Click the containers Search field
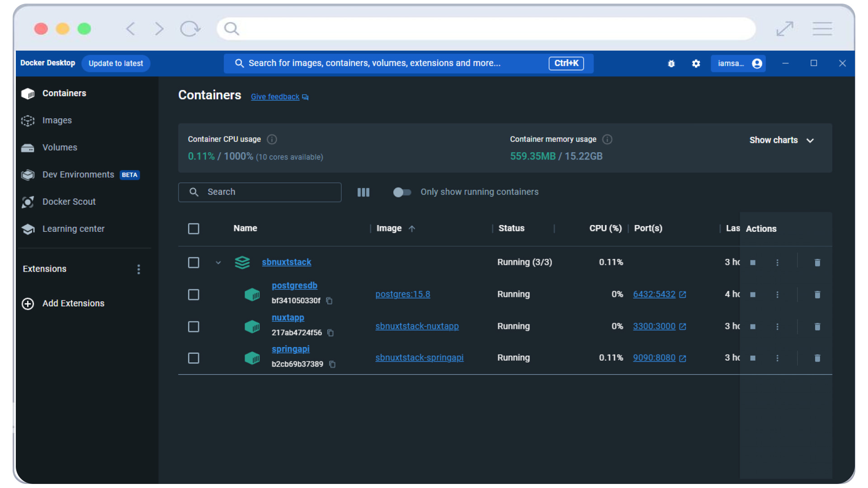868x488 pixels. (x=260, y=192)
